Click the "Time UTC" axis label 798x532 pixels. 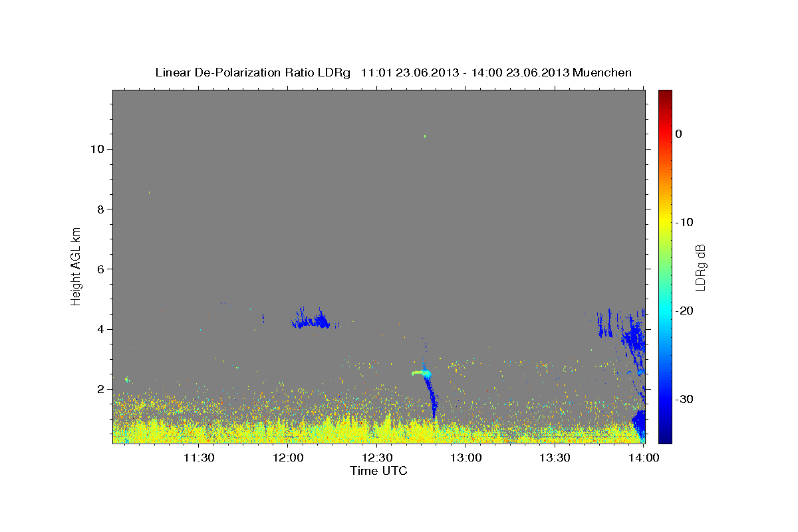378,471
